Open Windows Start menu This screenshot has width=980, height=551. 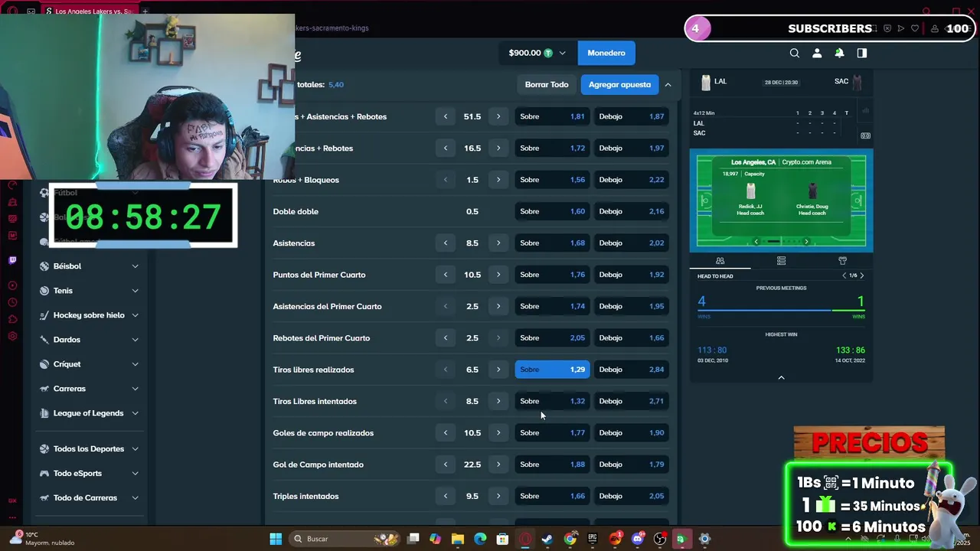coord(276,539)
